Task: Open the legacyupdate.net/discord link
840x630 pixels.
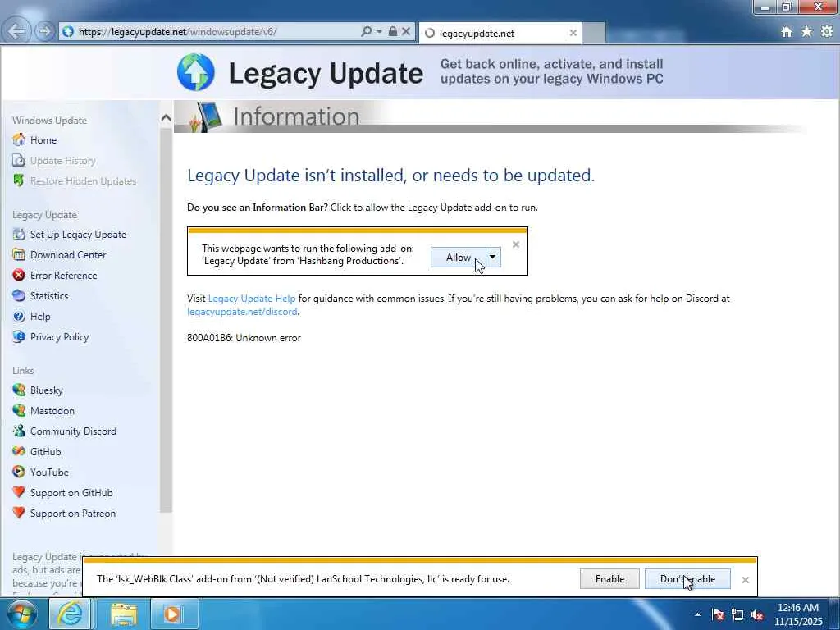Action: tap(242, 311)
